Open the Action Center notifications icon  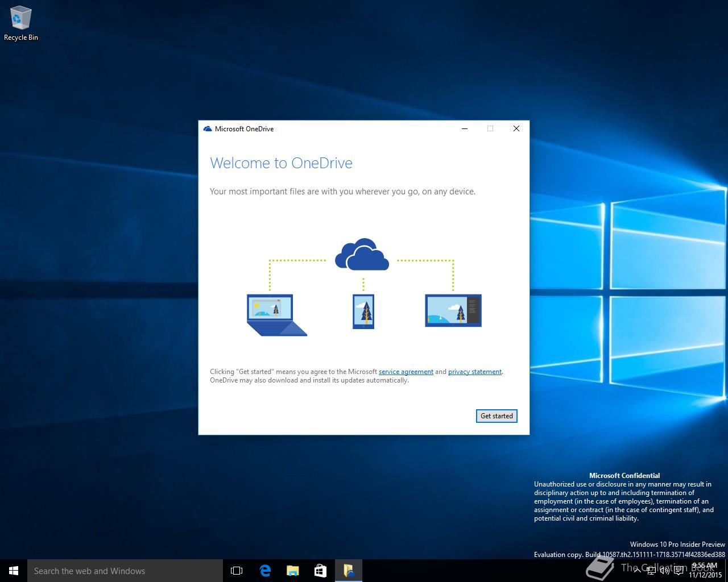(x=679, y=571)
